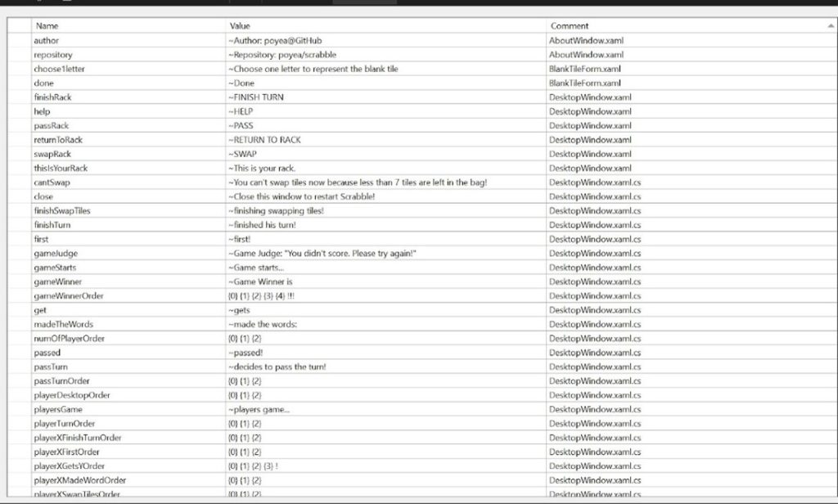Select the row header beside 'author'
838x504 pixels.
pyautogui.click(x=19, y=40)
